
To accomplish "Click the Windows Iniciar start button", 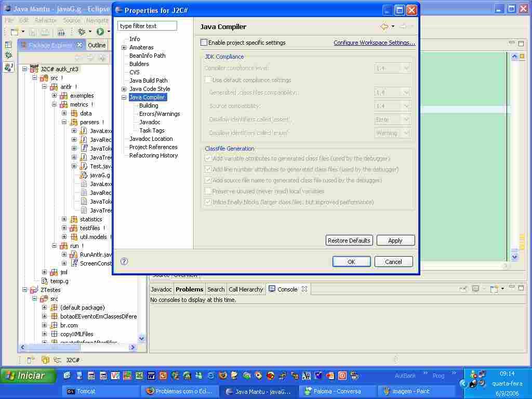I will 29,376.
